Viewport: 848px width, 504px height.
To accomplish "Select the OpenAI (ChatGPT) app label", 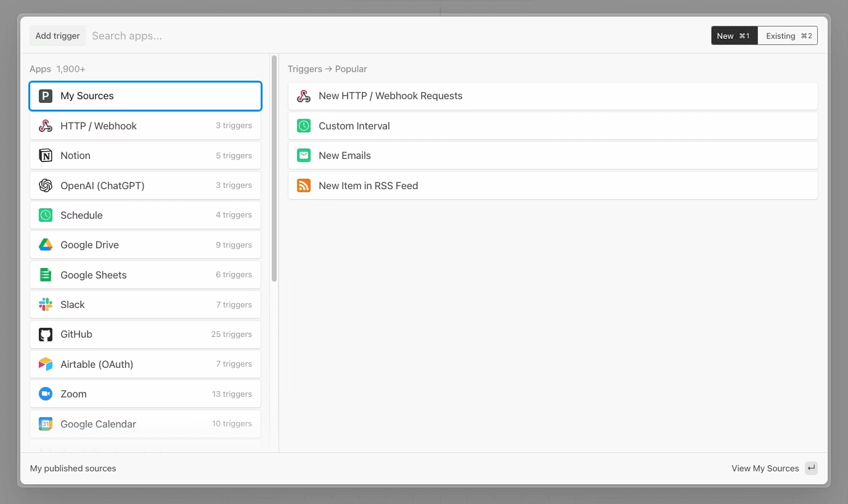I will pos(102,185).
